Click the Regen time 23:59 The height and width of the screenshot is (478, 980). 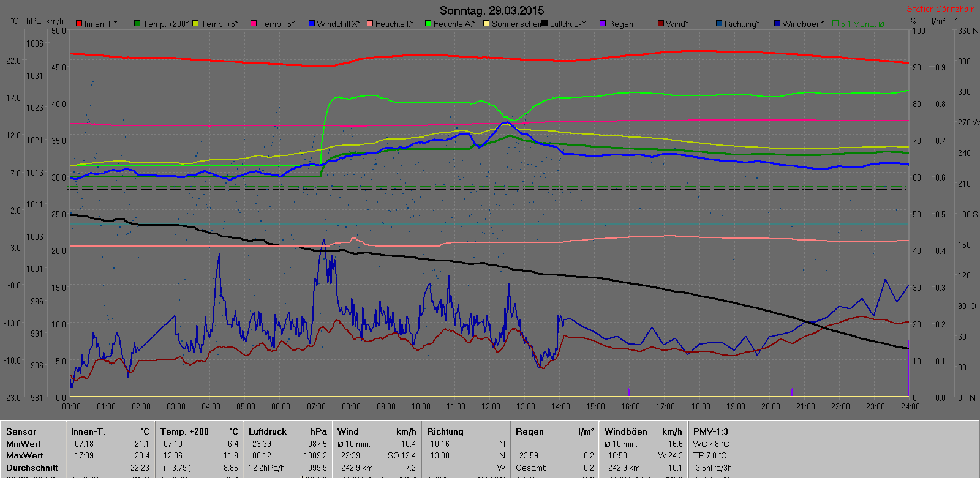pyautogui.click(x=529, y=455)
